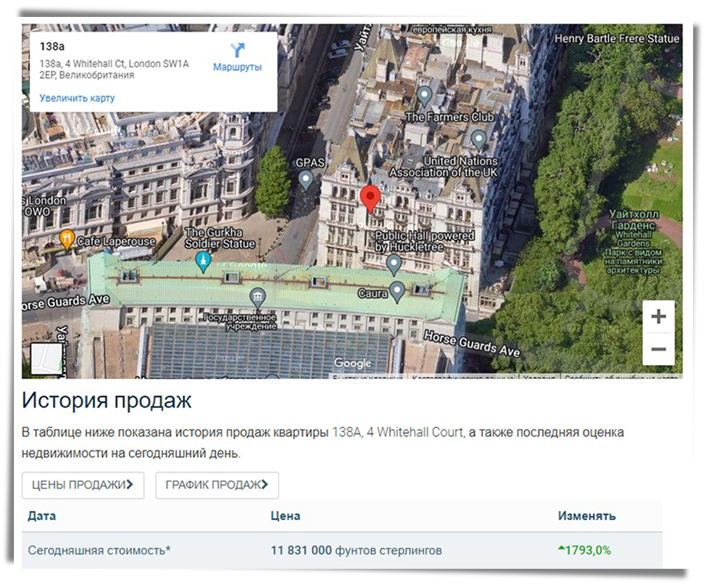Open the 138A, 4 Whitehall Court link
This screenshot has width=707, height=588.
click(x=397, y=433)
